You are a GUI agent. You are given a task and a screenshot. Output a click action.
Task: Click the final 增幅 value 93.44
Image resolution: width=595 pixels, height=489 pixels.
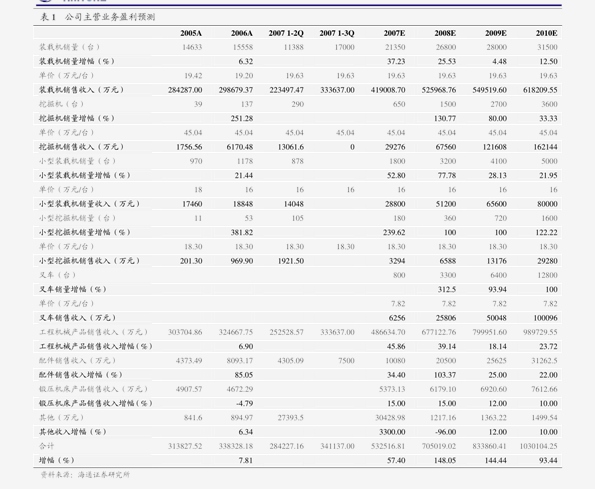click(548, 460)
